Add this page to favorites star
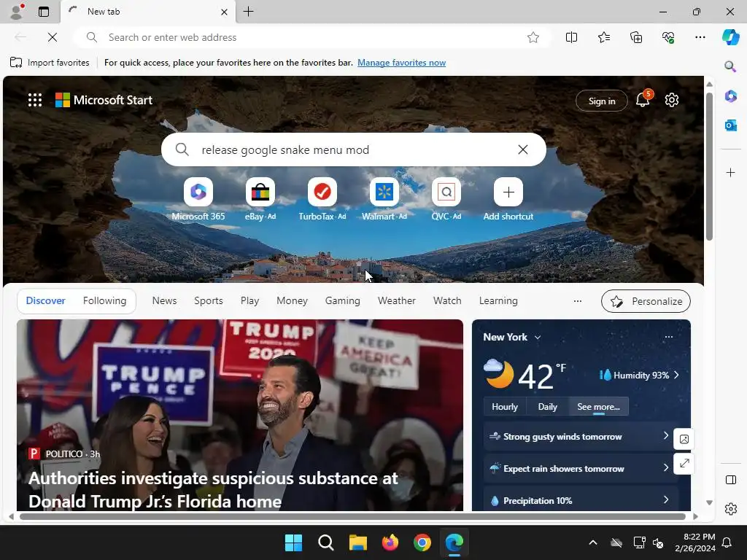Viewport: 747px width, 560px height. [x=533, y=37]
